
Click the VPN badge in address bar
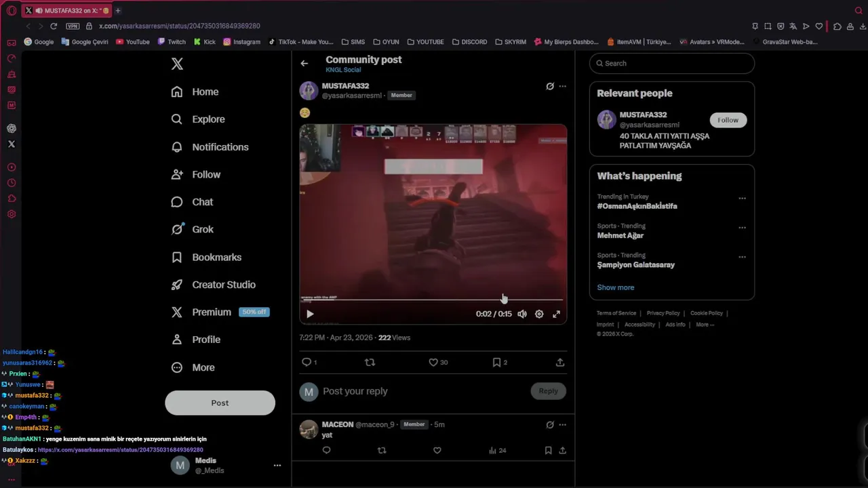(x=73, y=26)
